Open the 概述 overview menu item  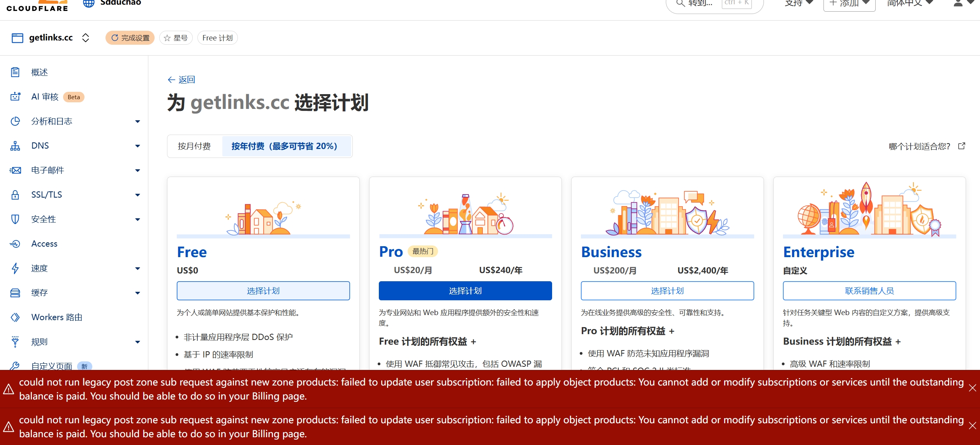(x=39, y=72)
